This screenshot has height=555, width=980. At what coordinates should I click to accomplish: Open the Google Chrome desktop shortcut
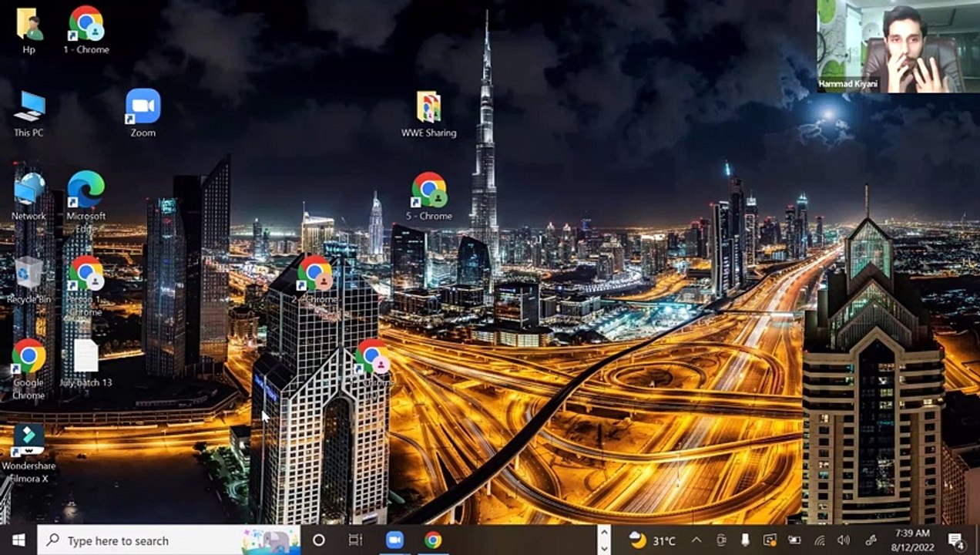(29, 368)
